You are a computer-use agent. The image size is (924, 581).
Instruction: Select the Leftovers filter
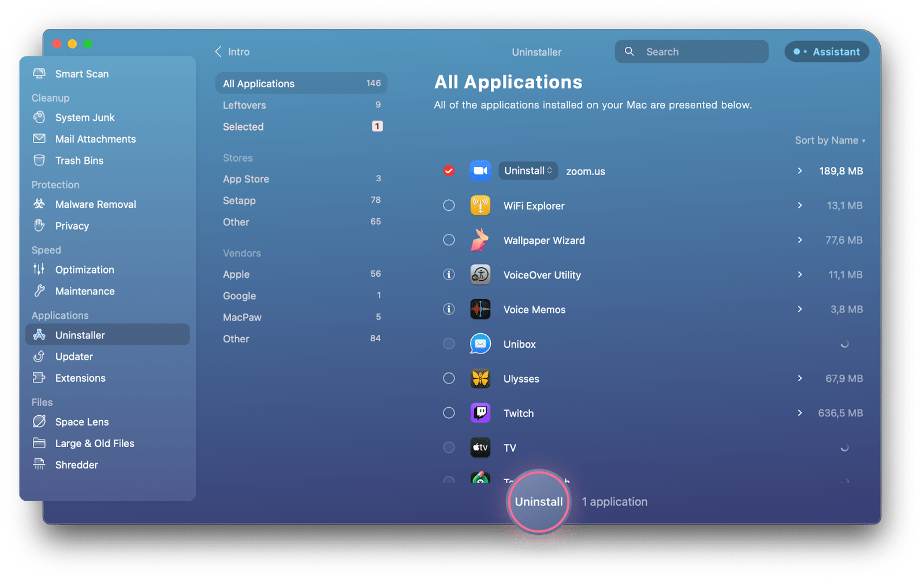pyautogui.click(x=301, y=105)
